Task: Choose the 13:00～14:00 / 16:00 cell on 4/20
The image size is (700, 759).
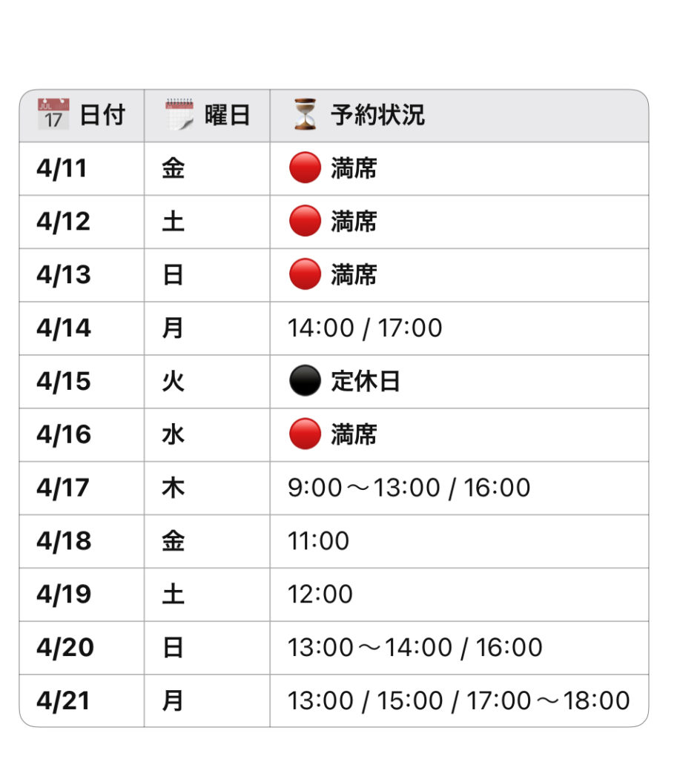Action: click(x=460, y=648)
